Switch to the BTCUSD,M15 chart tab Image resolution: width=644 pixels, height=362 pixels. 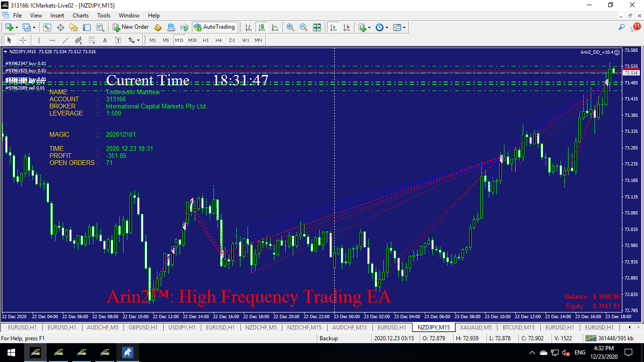pyautogui.click(x=519, y=327)
